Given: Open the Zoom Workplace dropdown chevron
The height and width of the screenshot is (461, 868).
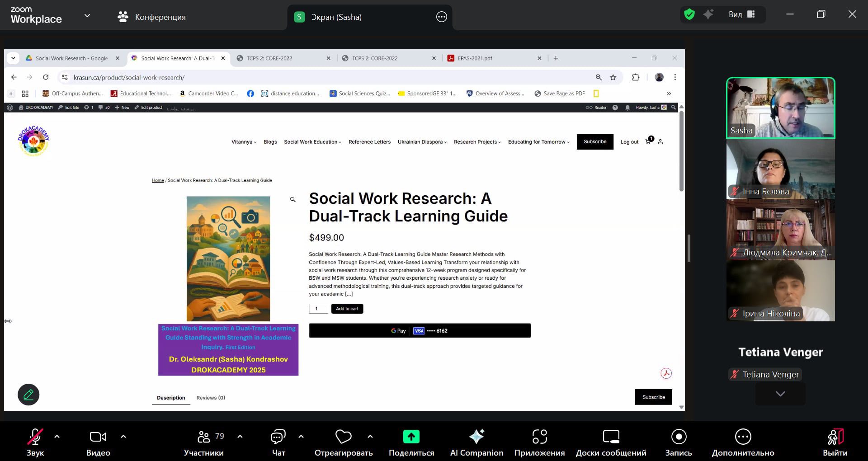Looking at the screenshot, I should tap(87, 16).
